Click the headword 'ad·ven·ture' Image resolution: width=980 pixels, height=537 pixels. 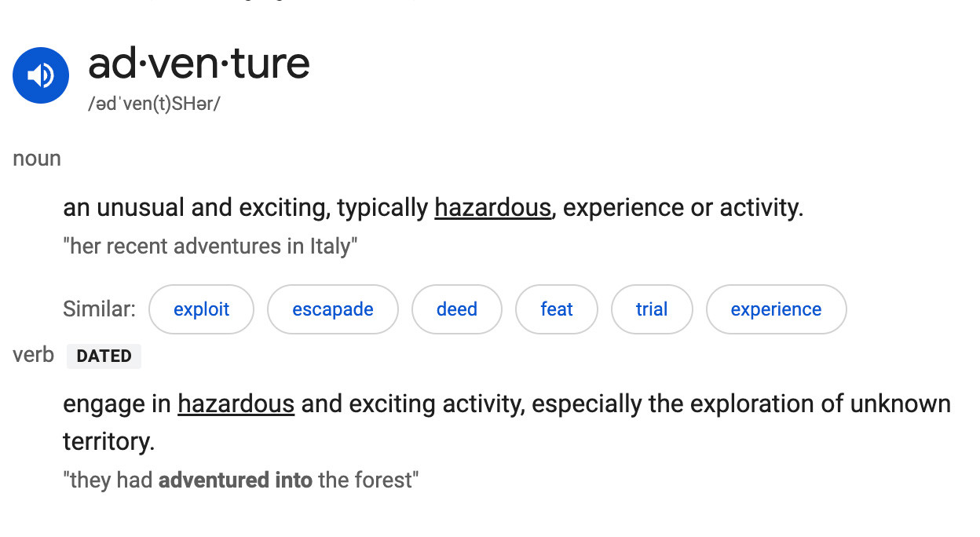click(199, 64)
